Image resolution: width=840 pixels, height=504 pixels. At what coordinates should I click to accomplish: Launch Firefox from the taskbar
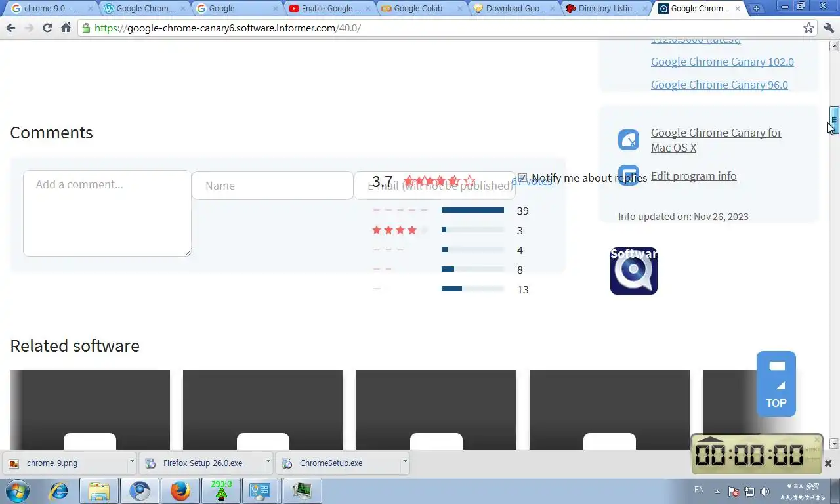click(180, 491)
